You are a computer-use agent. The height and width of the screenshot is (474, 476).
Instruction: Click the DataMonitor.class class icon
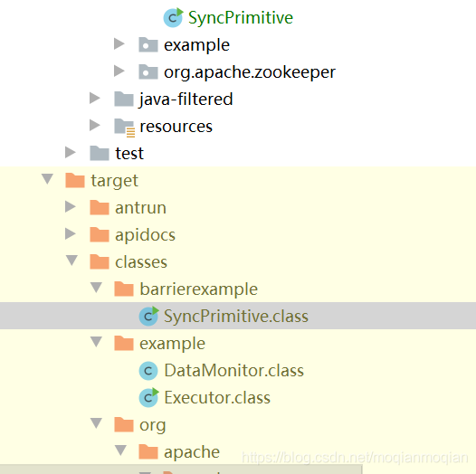(148, 371)
